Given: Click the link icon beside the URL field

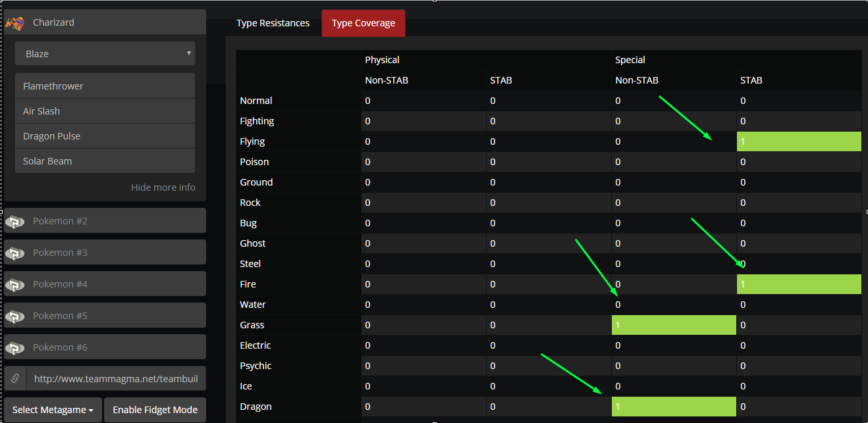Looking at the screenshot, I should coord(14,379).
